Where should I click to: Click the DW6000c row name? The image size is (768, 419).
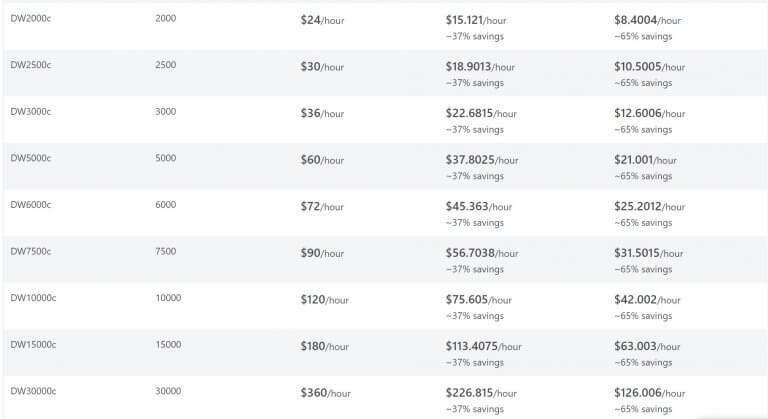tap(31, 205)
